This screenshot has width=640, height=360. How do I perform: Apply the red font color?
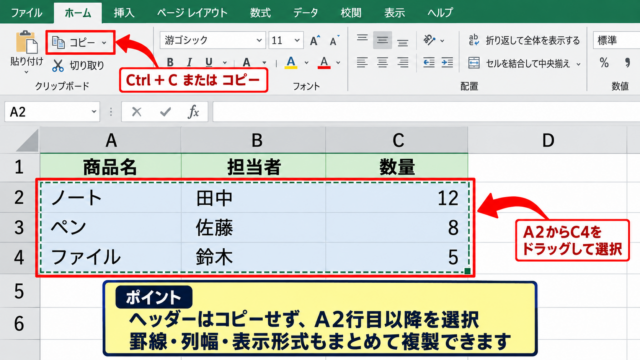tap(324, 63)
